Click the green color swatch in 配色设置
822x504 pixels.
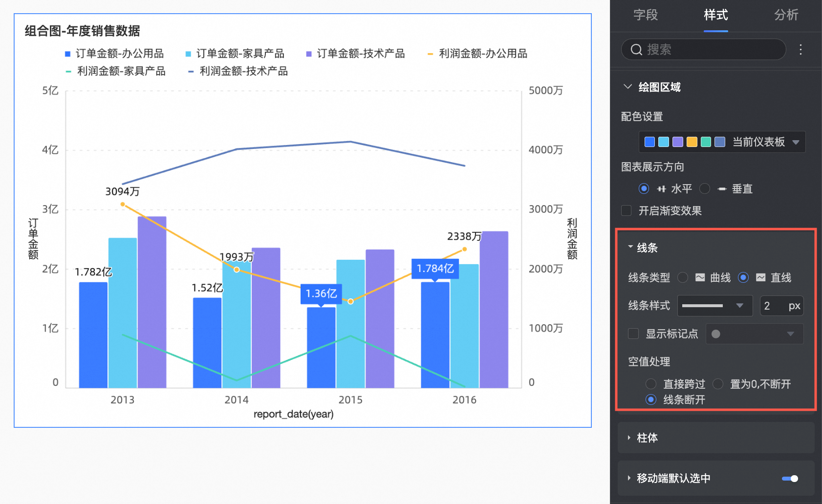coord(706,142)
